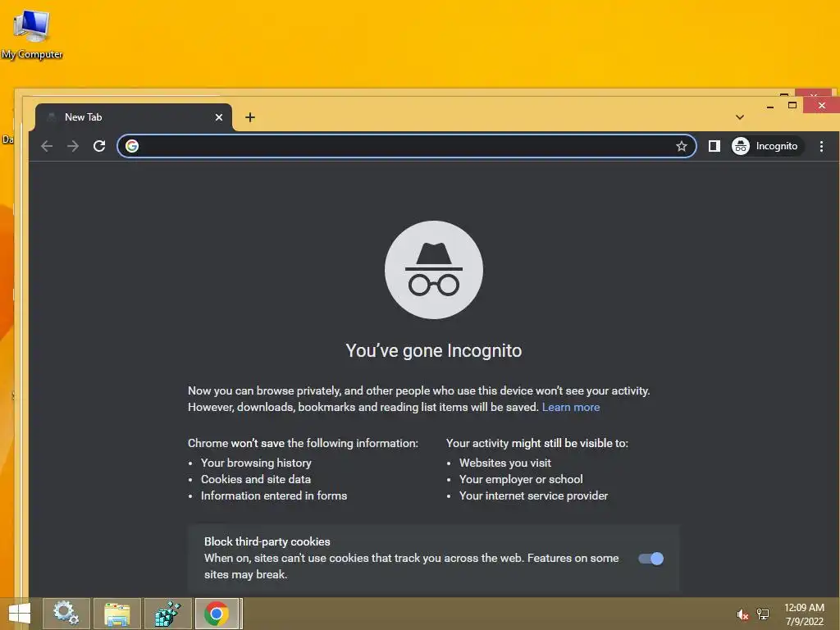This screenshot has height=630, width=840.
Task: Open My Computer desktop icon
Action: click(x=32, y=34)
